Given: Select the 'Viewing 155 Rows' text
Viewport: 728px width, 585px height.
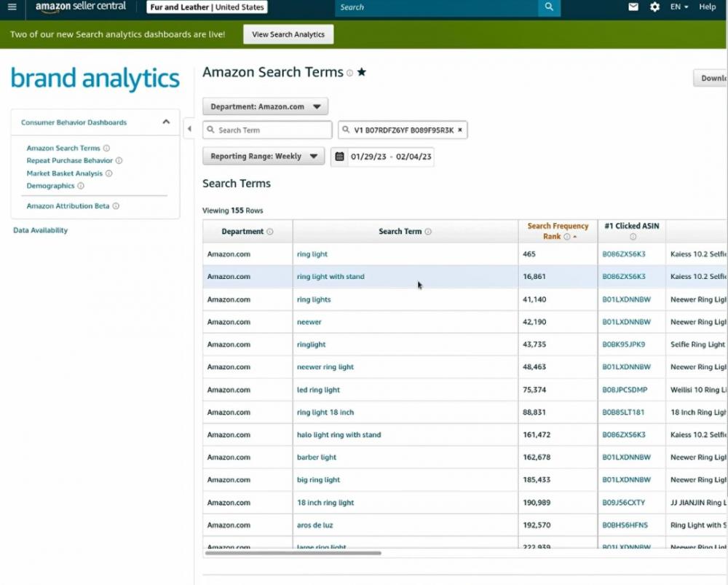Looking at the screenshot, I should click(x=233, y=211).
